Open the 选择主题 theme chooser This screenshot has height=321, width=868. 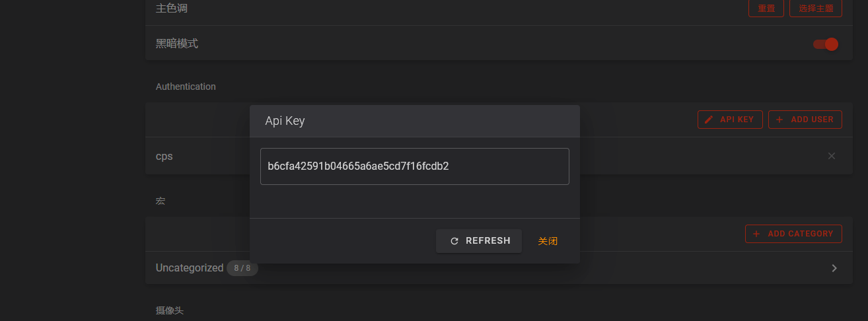[x=816, y=9]
